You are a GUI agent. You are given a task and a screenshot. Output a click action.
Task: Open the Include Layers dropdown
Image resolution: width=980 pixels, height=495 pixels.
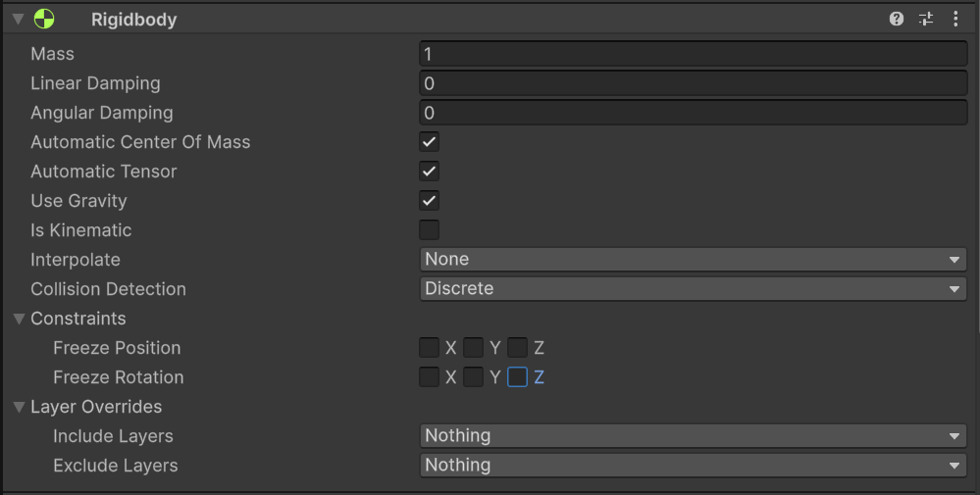point(693,436)
